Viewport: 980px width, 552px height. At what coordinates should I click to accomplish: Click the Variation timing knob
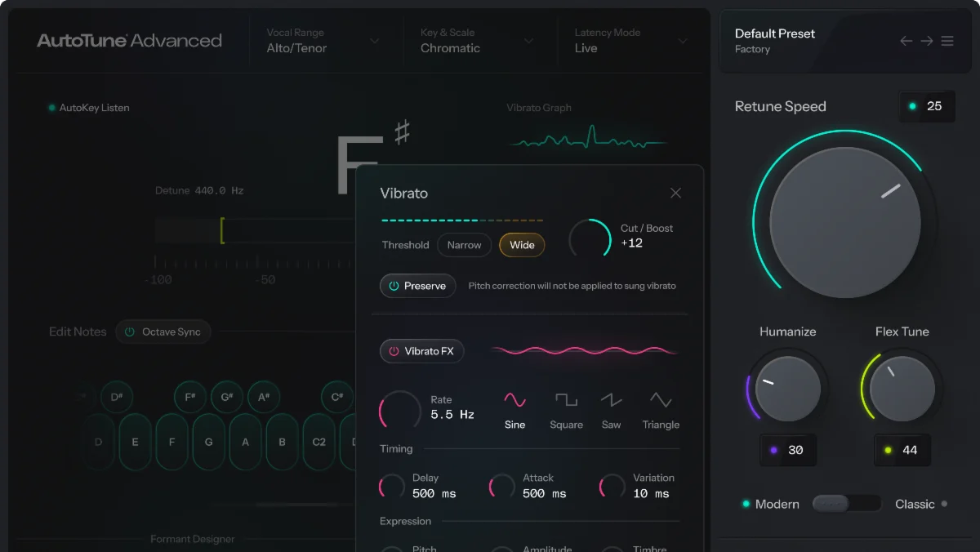612,487
